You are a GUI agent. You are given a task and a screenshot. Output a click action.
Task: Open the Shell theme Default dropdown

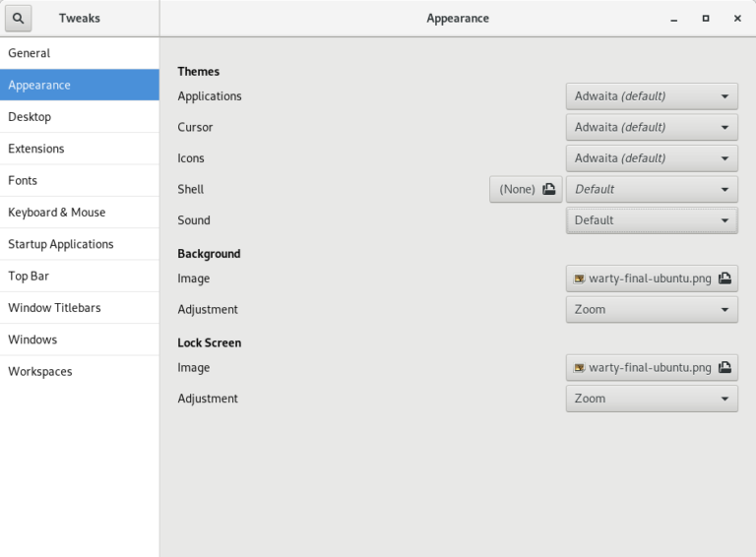[x=652, y=189]
